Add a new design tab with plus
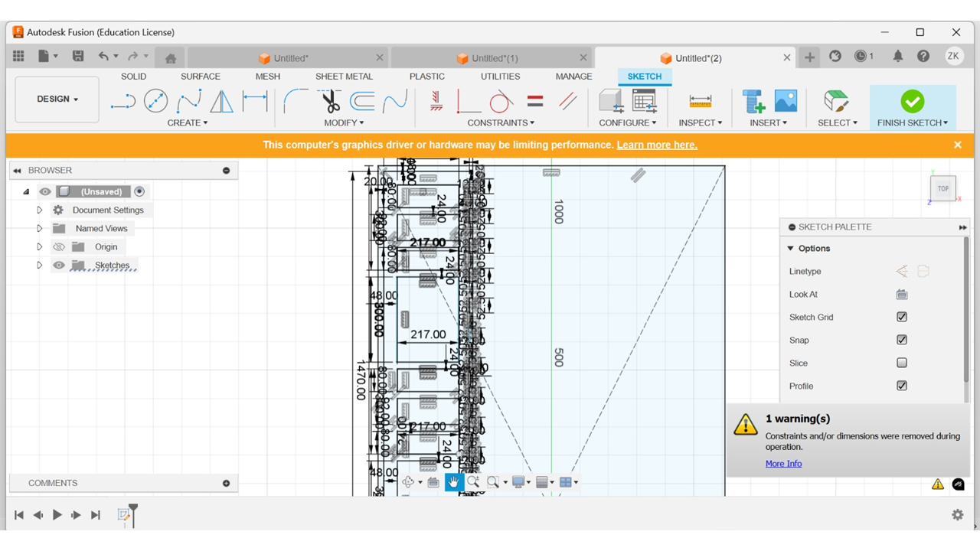980x551 pixels. (809, 57)
